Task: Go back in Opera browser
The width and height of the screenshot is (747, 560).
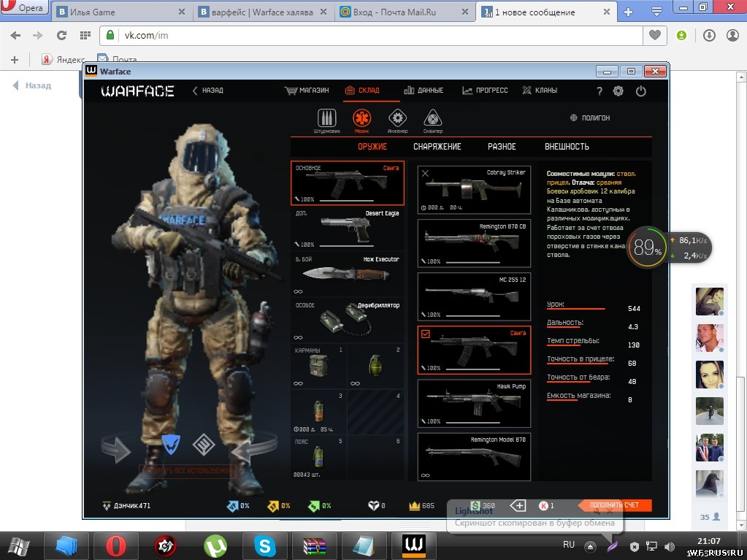Action: [16, 35]
